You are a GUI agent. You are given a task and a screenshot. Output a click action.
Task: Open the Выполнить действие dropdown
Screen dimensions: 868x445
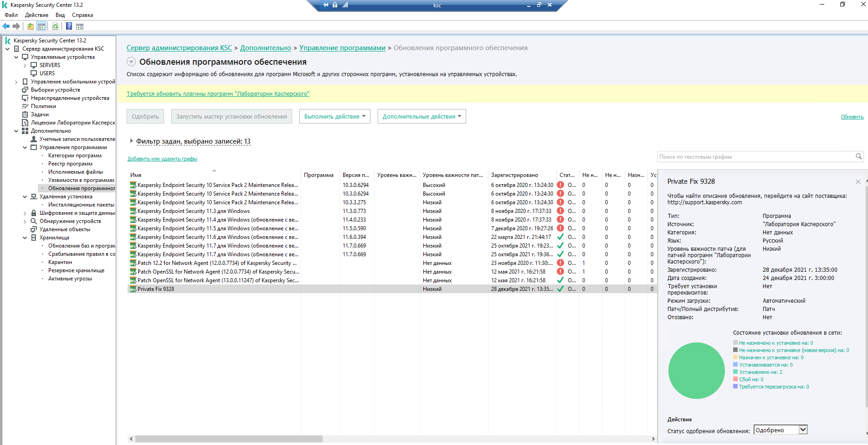334,116
